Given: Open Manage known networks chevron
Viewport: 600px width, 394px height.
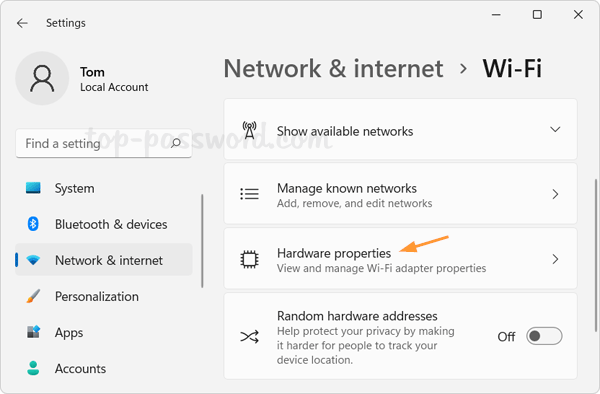Looking at the screenshot, I should 555,194.
